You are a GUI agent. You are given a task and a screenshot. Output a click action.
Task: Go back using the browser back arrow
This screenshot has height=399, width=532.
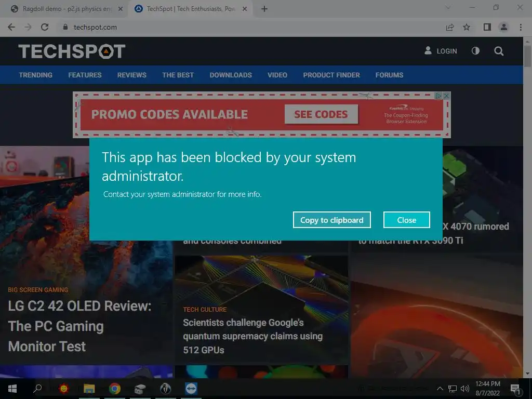(x=11, y=27)
